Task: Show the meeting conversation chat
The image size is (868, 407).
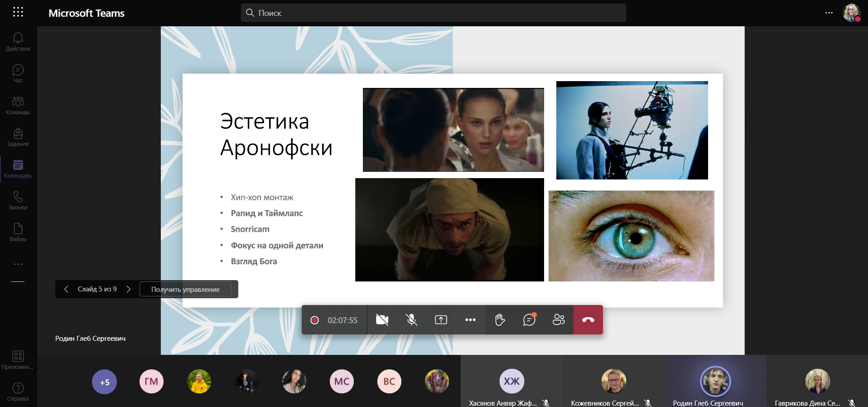Action: (529, 320)
